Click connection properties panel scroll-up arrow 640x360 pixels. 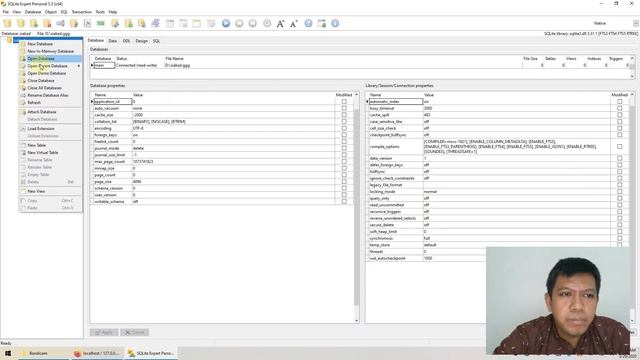(632, 95)
